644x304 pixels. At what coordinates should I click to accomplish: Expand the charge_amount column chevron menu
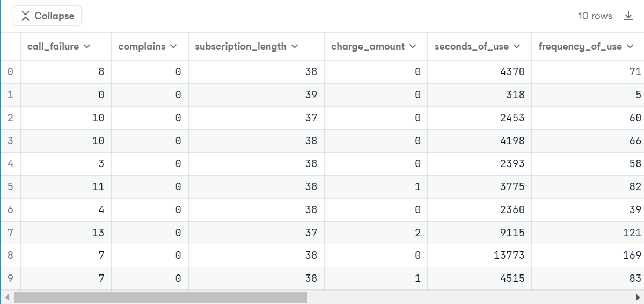(x=413, y=47)
